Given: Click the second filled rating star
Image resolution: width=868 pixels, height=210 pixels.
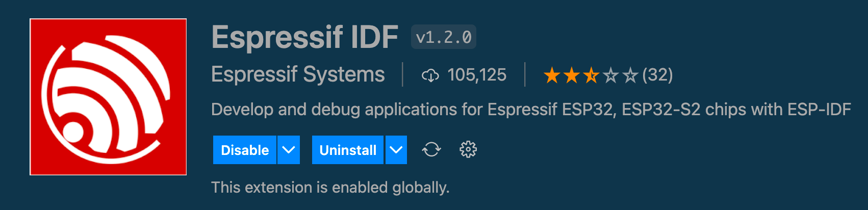Looking at the screenshot, I should [572, 75].
